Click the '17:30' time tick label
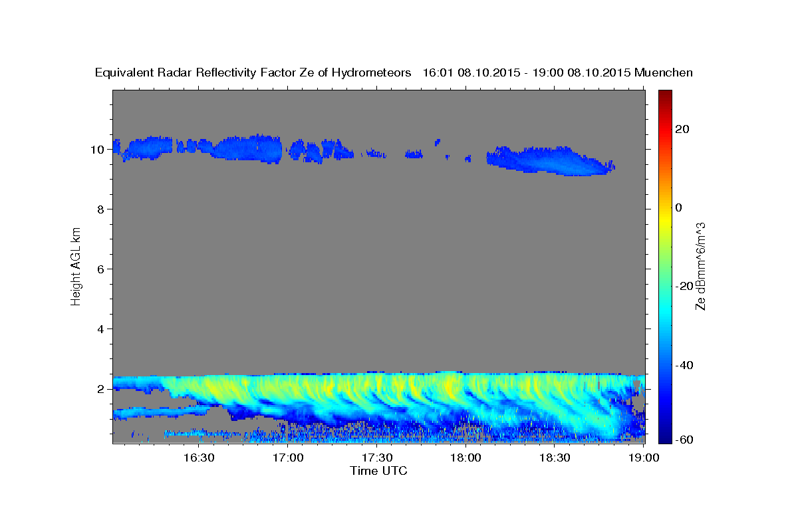The width and height of the screenshot is (798, 532). tap(376, 458)
